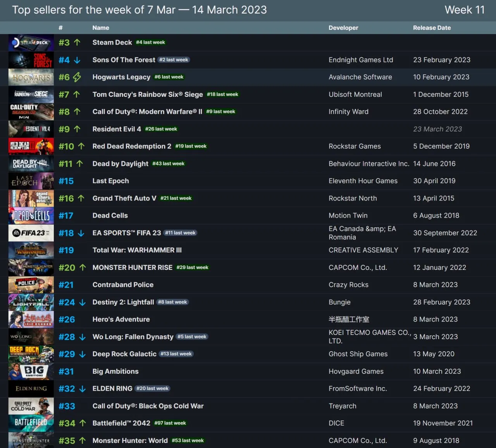Click the down arrow icon beside #29
The height and width of the screenshot is (448, 496).
[x=82, y=354]
